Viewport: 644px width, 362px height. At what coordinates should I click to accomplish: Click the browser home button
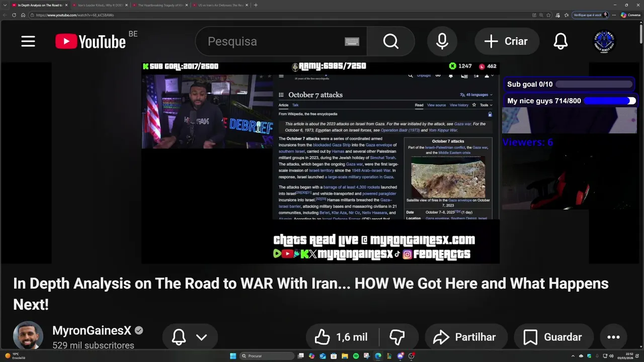23,15
